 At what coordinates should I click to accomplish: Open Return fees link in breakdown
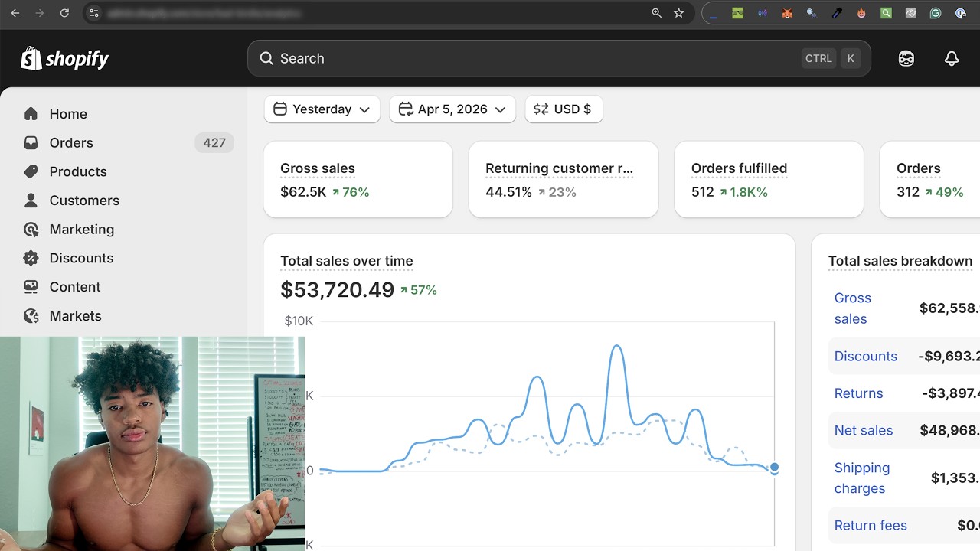[x=871, y=526]
